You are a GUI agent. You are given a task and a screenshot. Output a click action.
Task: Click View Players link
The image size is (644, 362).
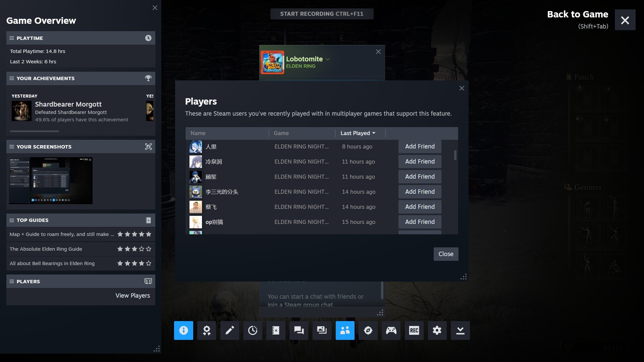132,296
